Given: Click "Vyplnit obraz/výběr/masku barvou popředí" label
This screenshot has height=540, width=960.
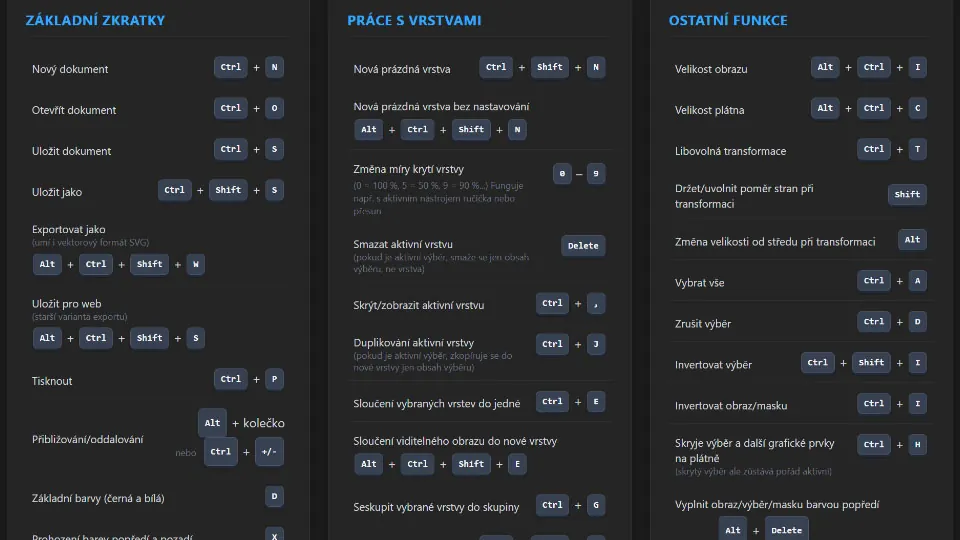Looking at the screenshot, I should pos(777,504).
